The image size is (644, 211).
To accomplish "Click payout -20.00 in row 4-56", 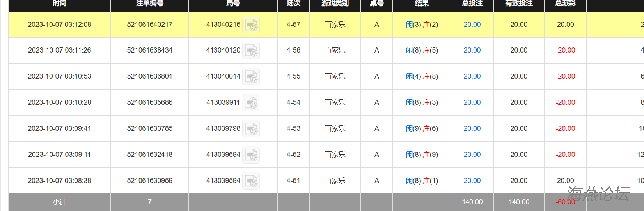I will (x=565, y=50).
